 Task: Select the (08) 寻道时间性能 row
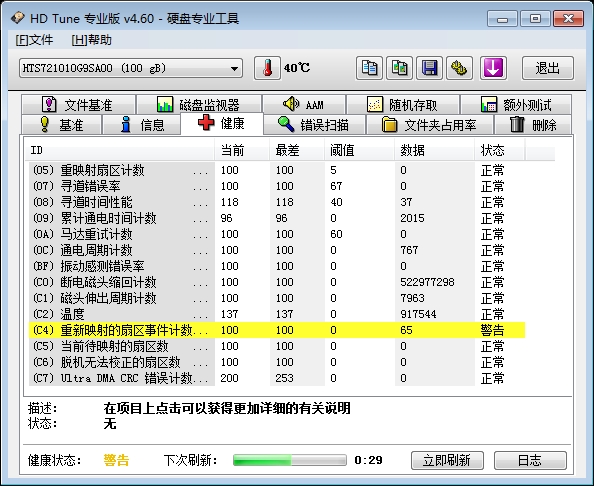pyautogui.click(x=277, y=202)
